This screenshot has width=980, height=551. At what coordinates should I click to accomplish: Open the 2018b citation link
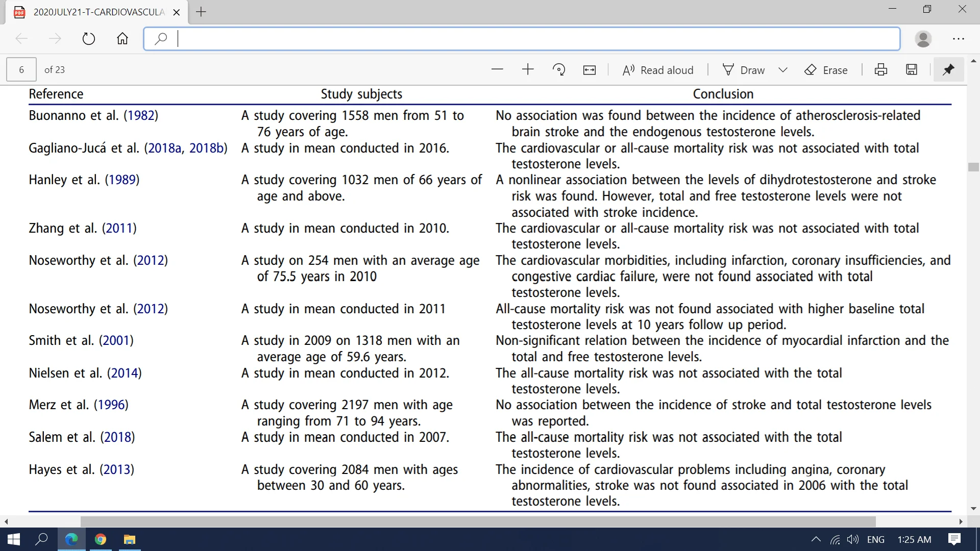pyautogui.click(x=206, y=148)
